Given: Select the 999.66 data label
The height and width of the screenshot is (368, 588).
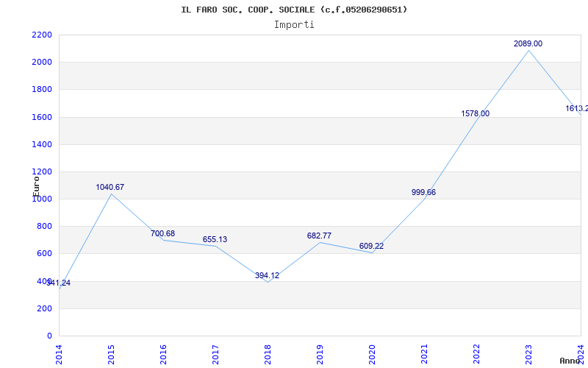Looking at the screenshot, I should click(x=423, y=192).
